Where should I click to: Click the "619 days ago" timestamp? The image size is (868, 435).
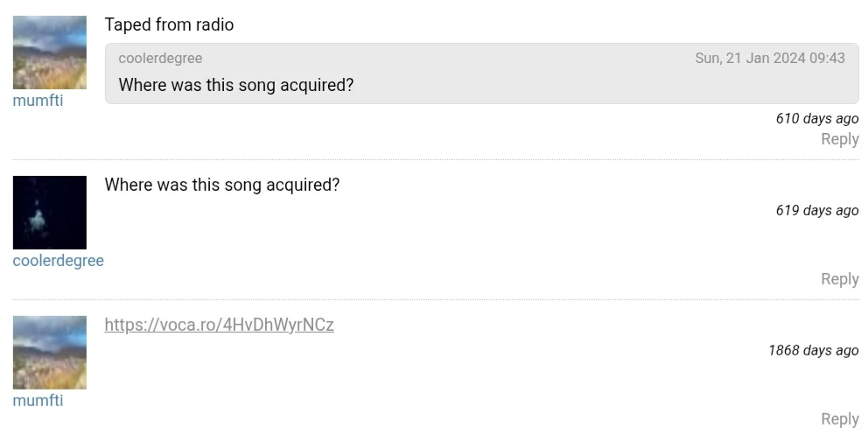pos(816,210)
